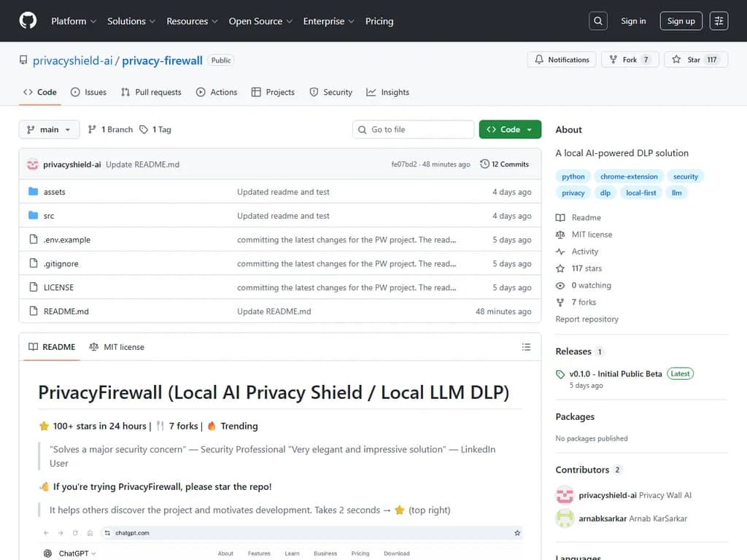Click the notifications bell icon
747x560 pixels.
tap(539, 59)
